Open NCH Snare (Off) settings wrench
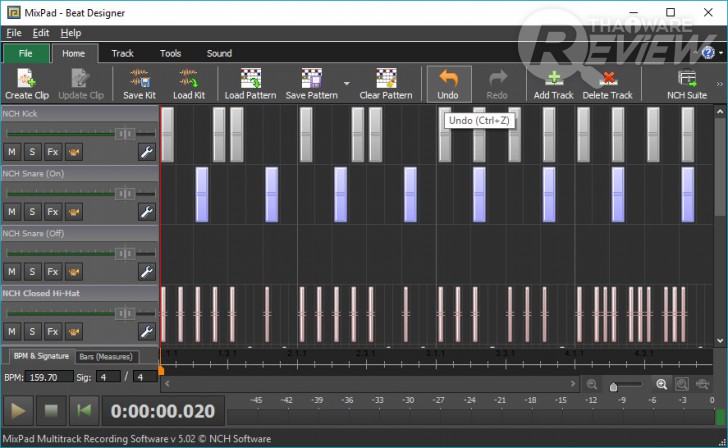 pyautogui.click(x=147, y=272)
